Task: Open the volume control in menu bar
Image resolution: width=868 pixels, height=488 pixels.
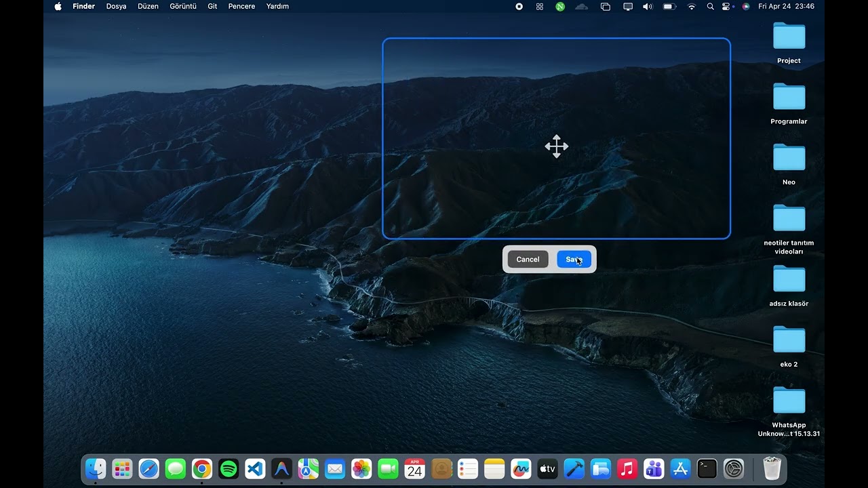Action: [x=648, y=6]
